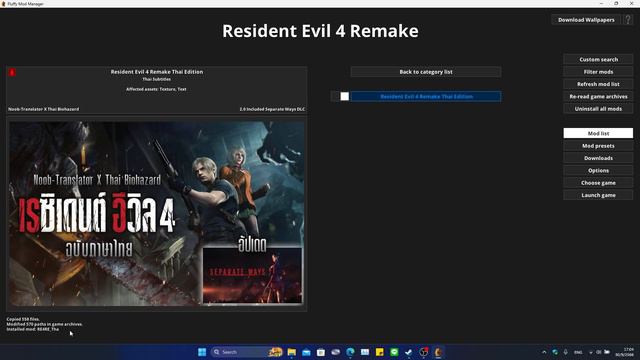Screen dimensions: 640x360
Task: Open the Options section
Action: tap(598, 170)
